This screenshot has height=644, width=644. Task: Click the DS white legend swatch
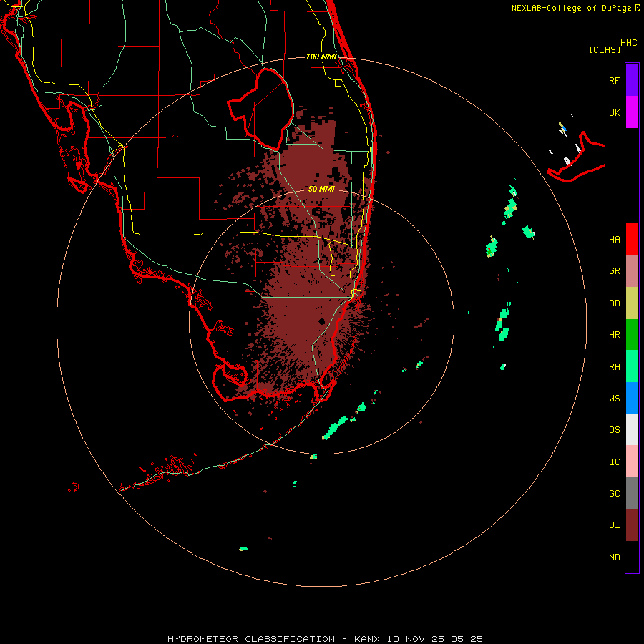coord(632,429)
